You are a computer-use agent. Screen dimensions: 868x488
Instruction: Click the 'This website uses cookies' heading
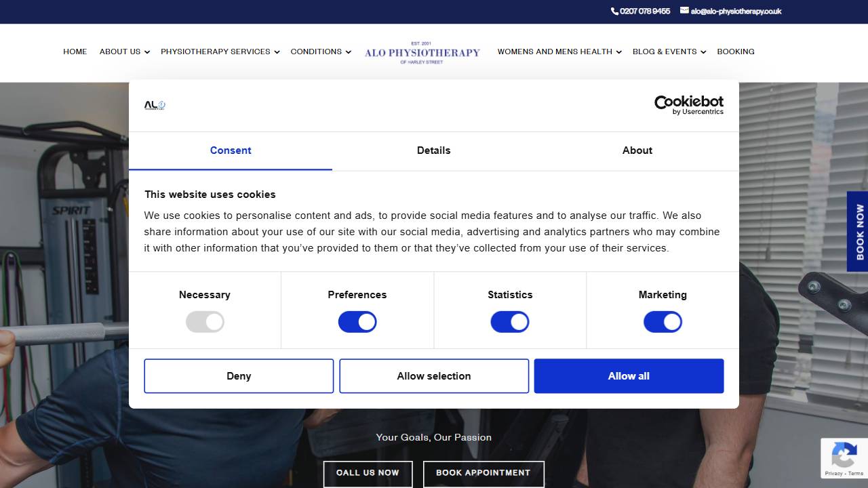coord(210,195)
